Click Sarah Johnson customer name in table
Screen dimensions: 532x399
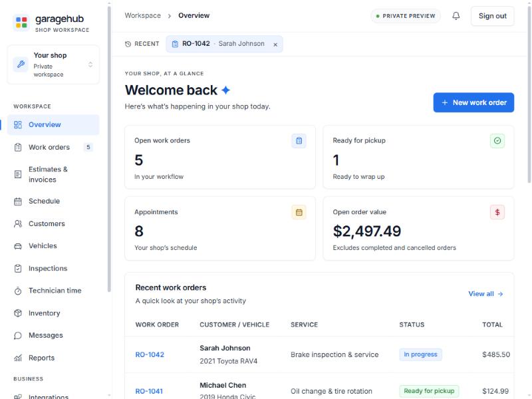[x=225, y=348]
